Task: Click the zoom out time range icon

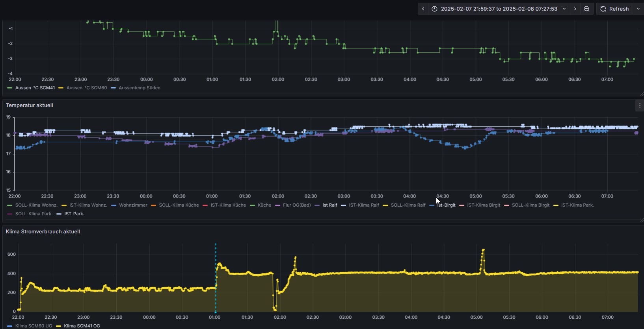Action: 586,9
